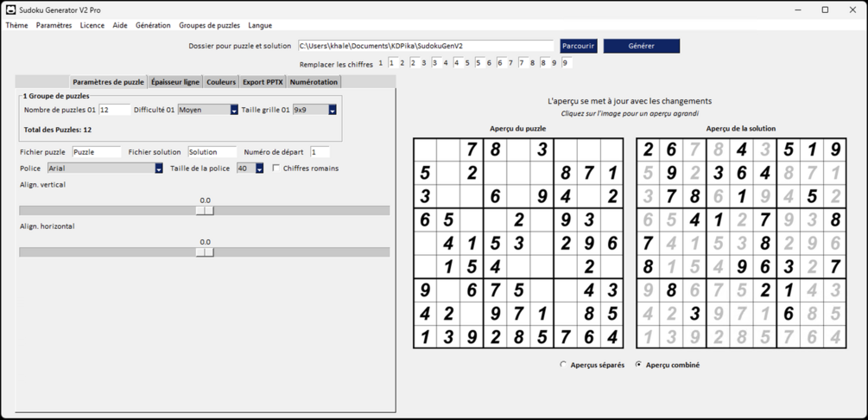Click the Align. vertical slider handle
The image size is (868, 420).
205,211
